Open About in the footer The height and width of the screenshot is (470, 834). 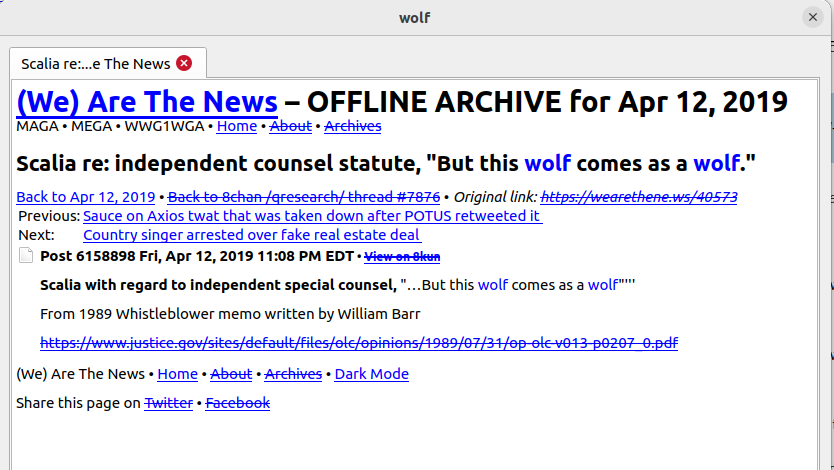click(231, 374)
